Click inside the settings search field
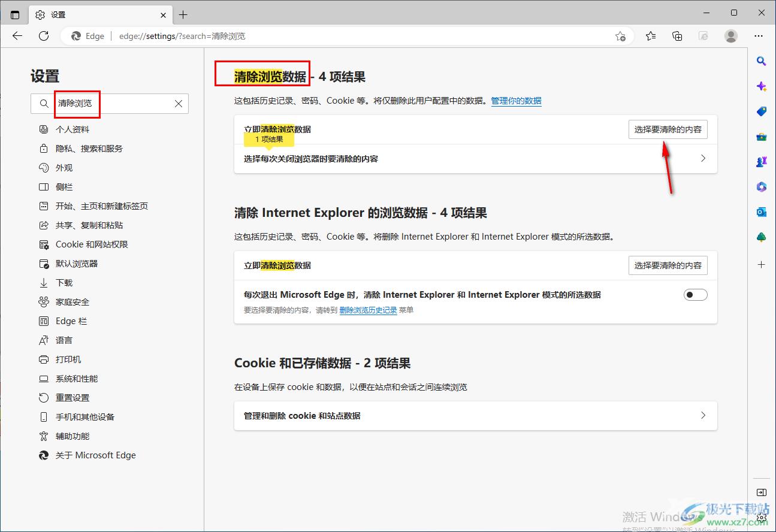The width and height of the screenshot is (776, 532). pyautogui.click(x=111, y=104)
